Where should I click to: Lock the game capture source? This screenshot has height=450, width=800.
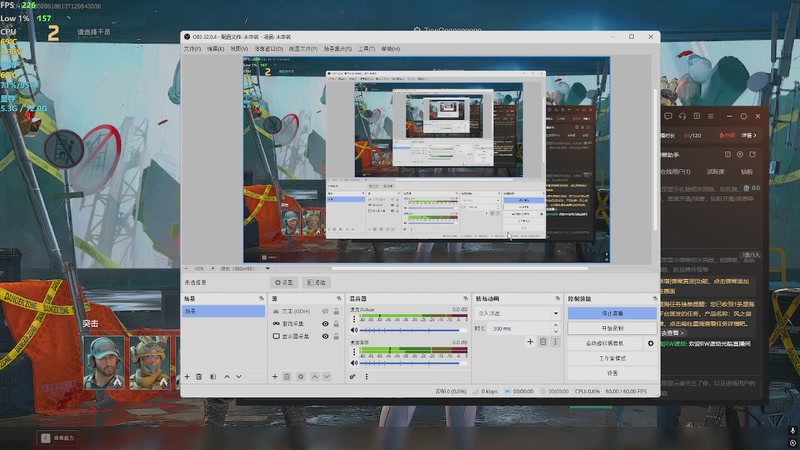[x=336, y=323]
